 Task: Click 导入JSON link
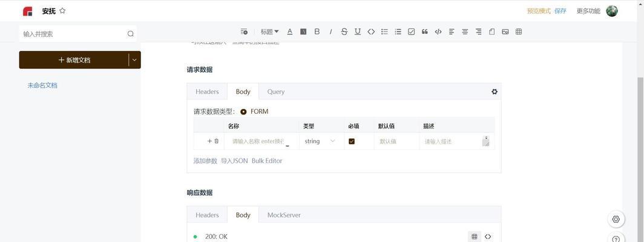[x=234, y=161]
